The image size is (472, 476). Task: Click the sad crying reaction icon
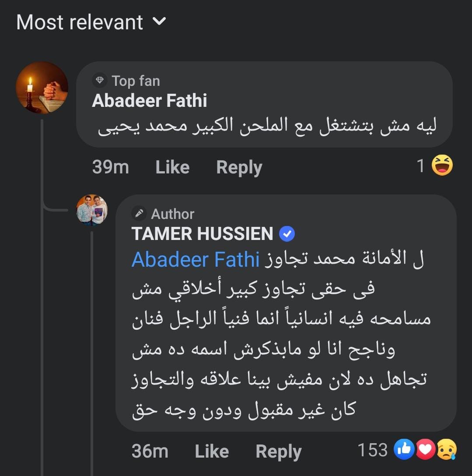(446, 450)
